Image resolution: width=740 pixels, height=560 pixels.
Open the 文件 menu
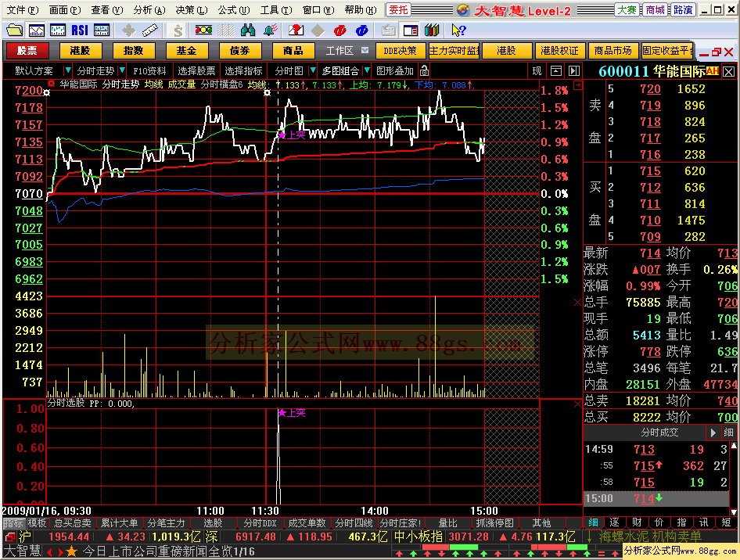[x=23, y=10]
